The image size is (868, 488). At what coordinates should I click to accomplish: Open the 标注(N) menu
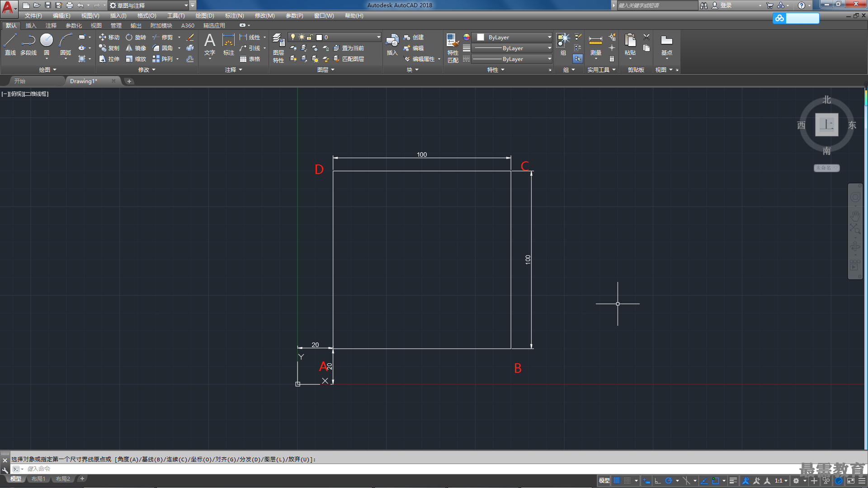[x=234, y=15]
